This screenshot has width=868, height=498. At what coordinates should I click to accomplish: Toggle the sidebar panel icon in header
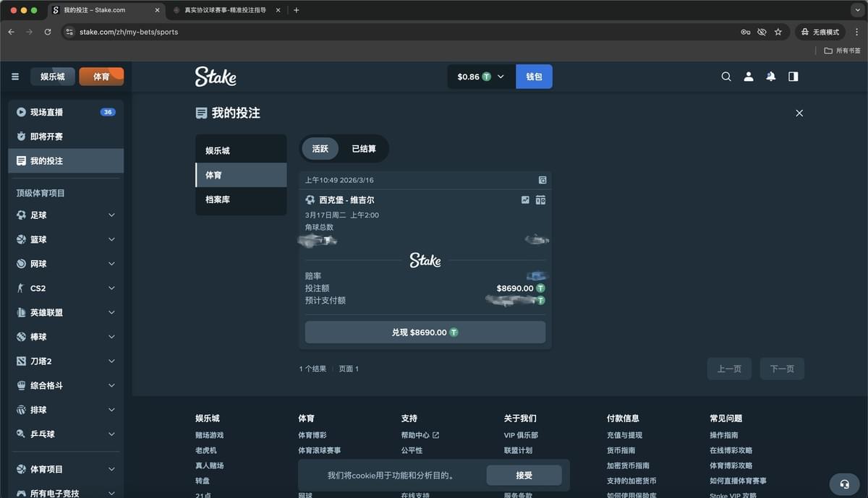(x=793, y=77)
